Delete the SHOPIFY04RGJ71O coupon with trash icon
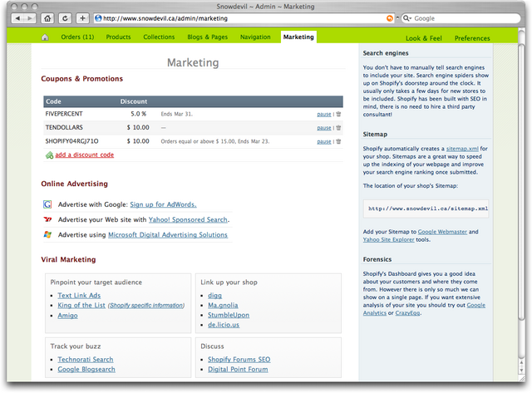The width and height of the screenshot is (532, 393). 338,141
